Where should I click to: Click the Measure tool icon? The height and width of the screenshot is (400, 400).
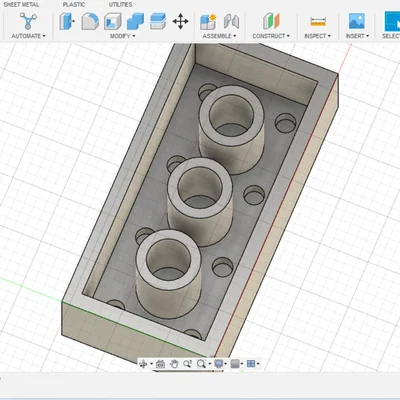[x=318, y=21]
